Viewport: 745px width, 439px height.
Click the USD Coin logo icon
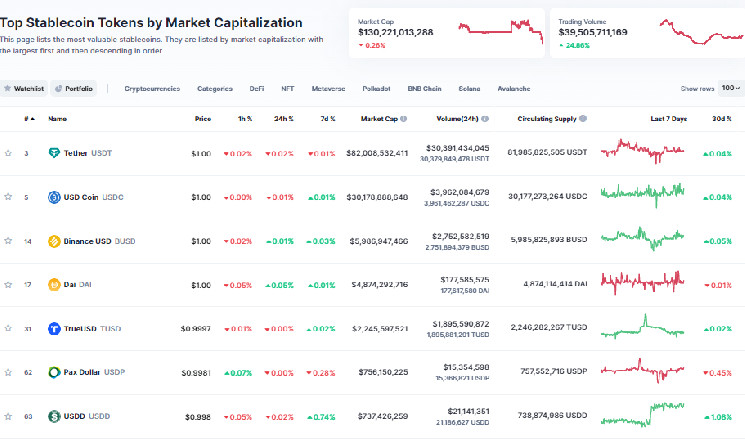54,197
